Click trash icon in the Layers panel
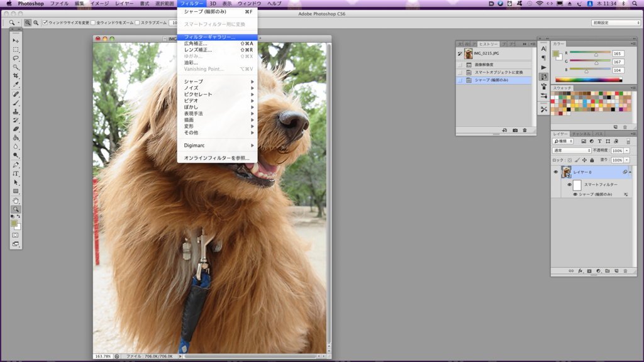The width and height of the screenshot is (644, 362). point(626,271)
